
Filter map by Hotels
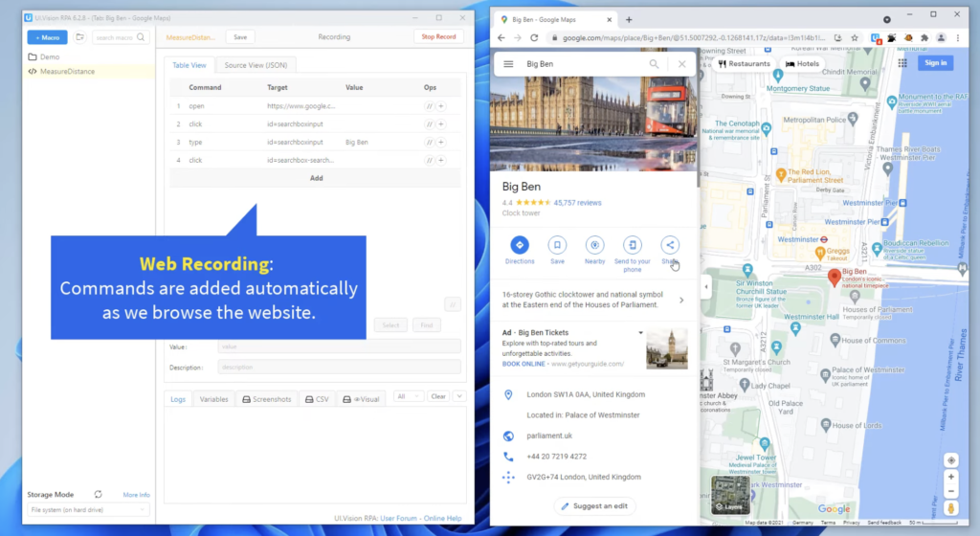pos(803,64)
